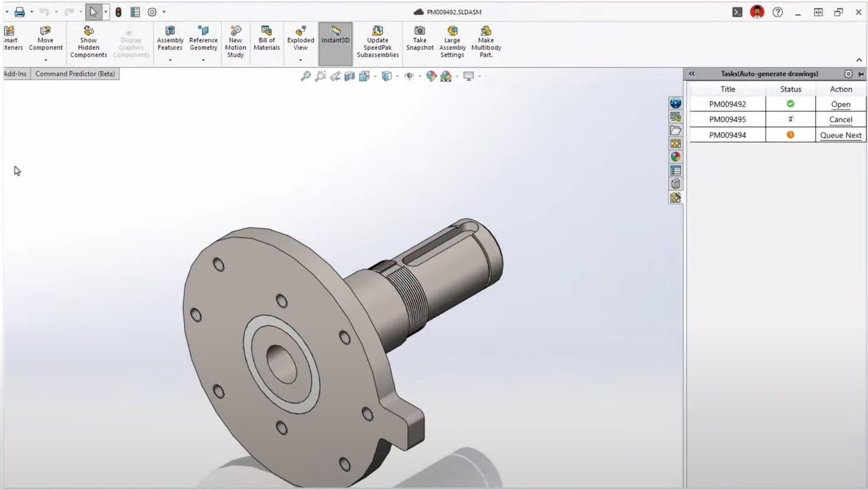This screenshot has width=868, height=490.
Task: Open the Appearances color ball in task pane
Action: tap(675, 157)
